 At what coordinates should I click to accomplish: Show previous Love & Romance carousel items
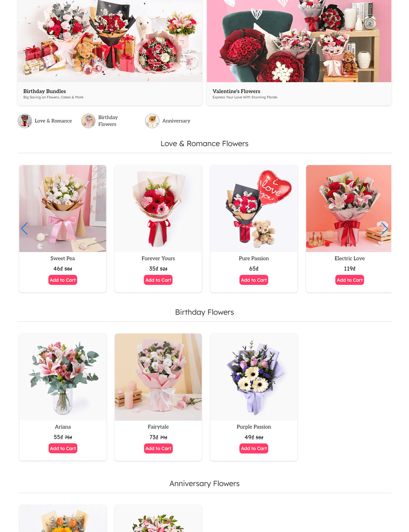pos(24,228)
